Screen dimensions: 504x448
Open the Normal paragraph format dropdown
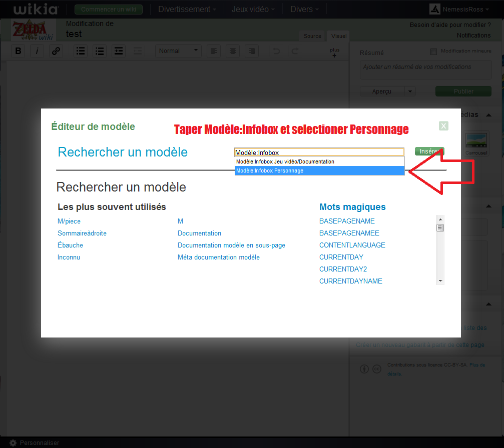tap(179, 51)
